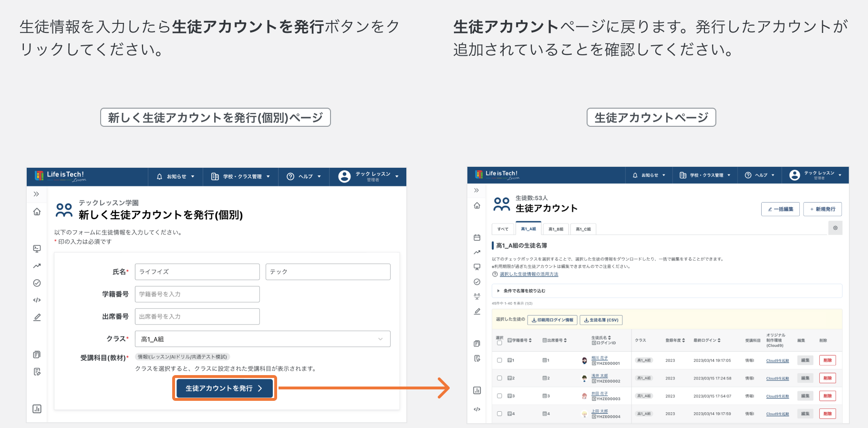Click the given name field containing テック
The height and width of the screenshot is (428, 868).
pos(328,272)
